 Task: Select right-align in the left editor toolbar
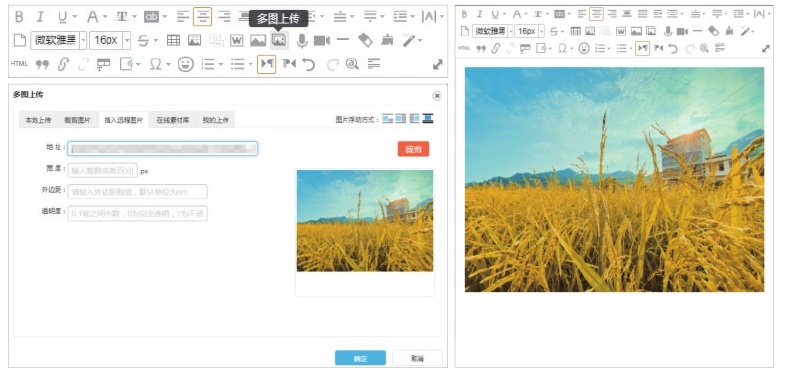pyautogui.click(x=224, y=17)
